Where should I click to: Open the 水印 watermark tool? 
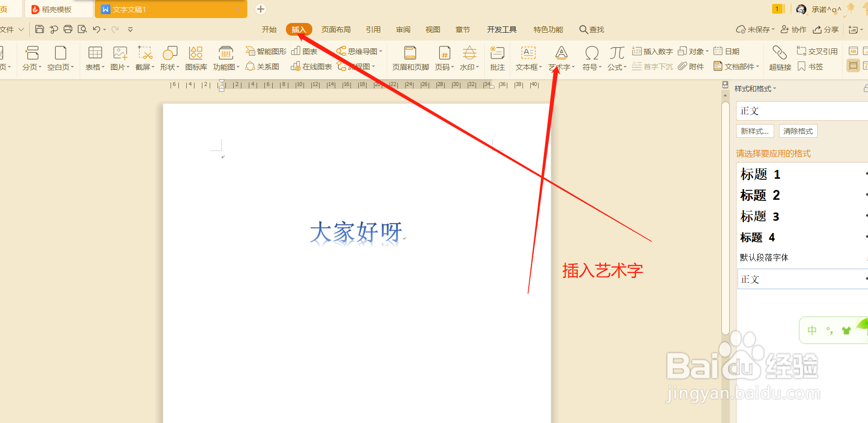click(x=469, y=58)
